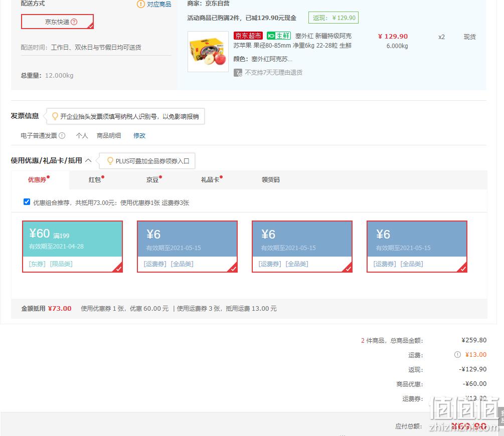Click the apple gift box product thumbnail
504x436 pixels.
tap(208, 52)
